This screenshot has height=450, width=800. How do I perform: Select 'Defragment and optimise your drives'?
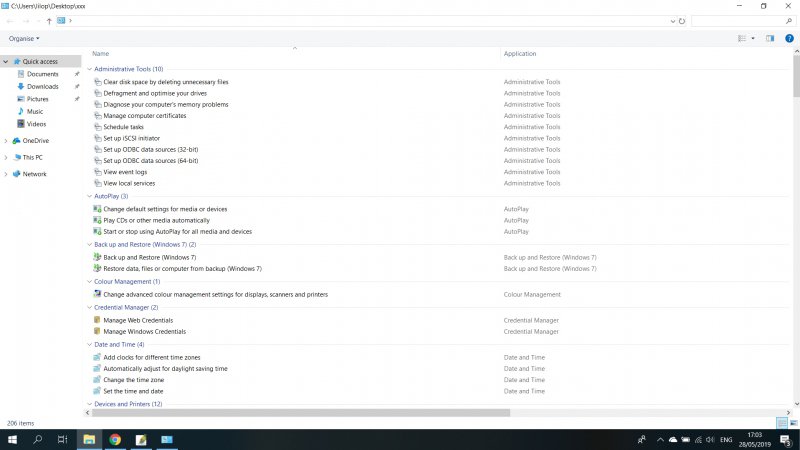(x=155, y=93)
